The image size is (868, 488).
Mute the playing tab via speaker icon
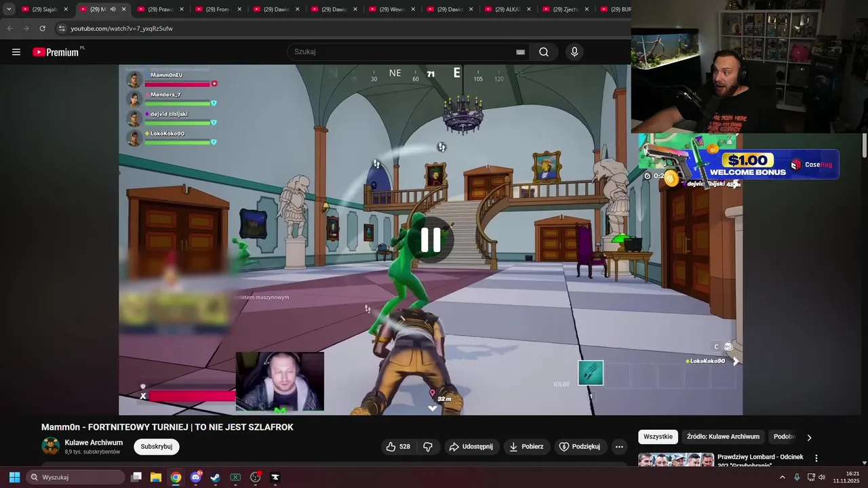point(113,9)
